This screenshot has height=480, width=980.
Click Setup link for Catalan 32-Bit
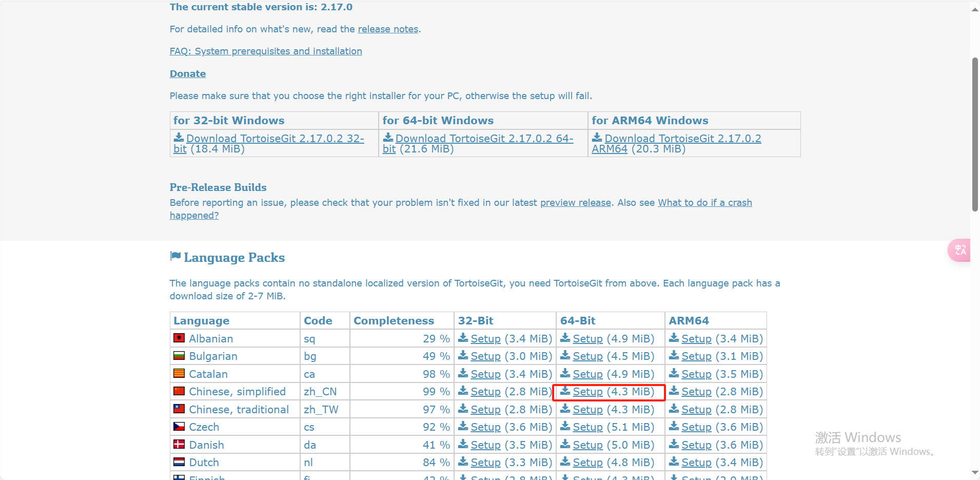[486, 374]
